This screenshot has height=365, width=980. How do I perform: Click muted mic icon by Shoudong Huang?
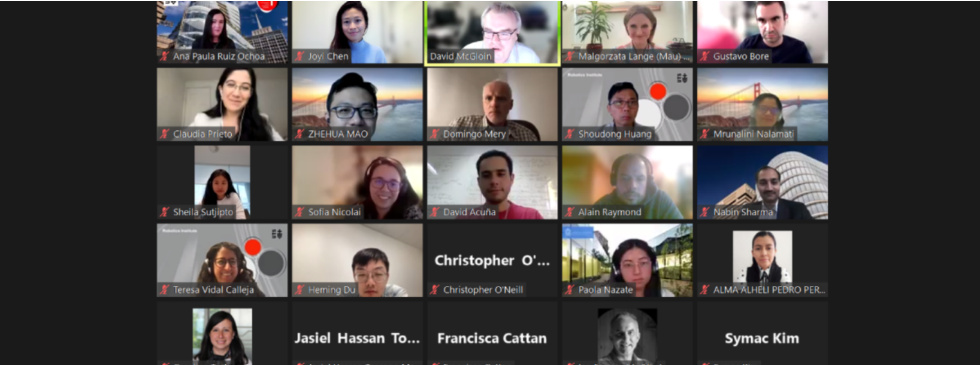[570, 134]
